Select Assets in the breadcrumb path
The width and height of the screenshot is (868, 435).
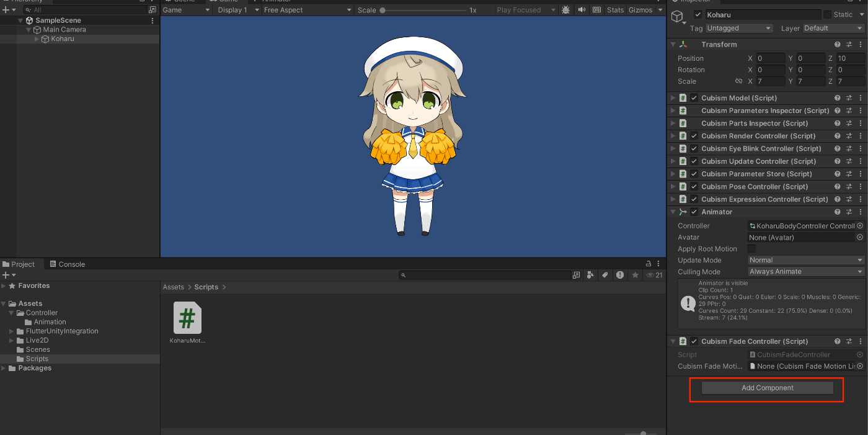coord(174,287)
